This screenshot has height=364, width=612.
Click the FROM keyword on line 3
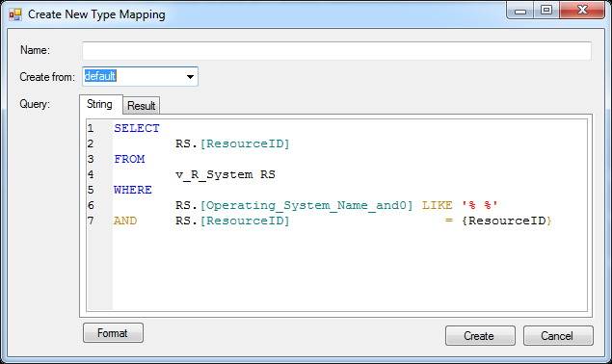coord(129,159)
